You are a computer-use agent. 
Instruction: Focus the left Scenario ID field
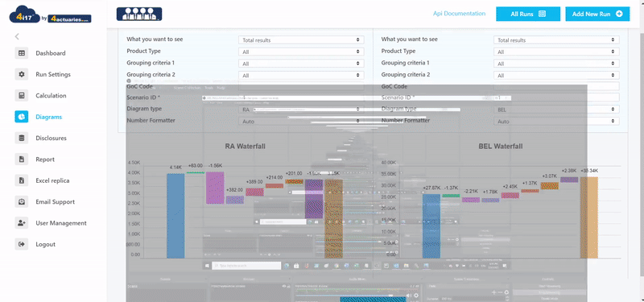tap(301, 97)
